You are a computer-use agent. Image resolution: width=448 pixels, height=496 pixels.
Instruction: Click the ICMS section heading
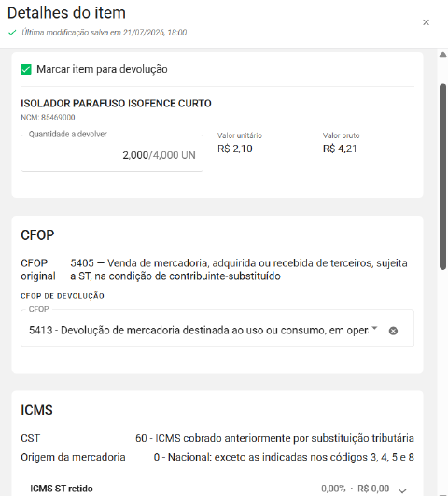click(36, 410)
